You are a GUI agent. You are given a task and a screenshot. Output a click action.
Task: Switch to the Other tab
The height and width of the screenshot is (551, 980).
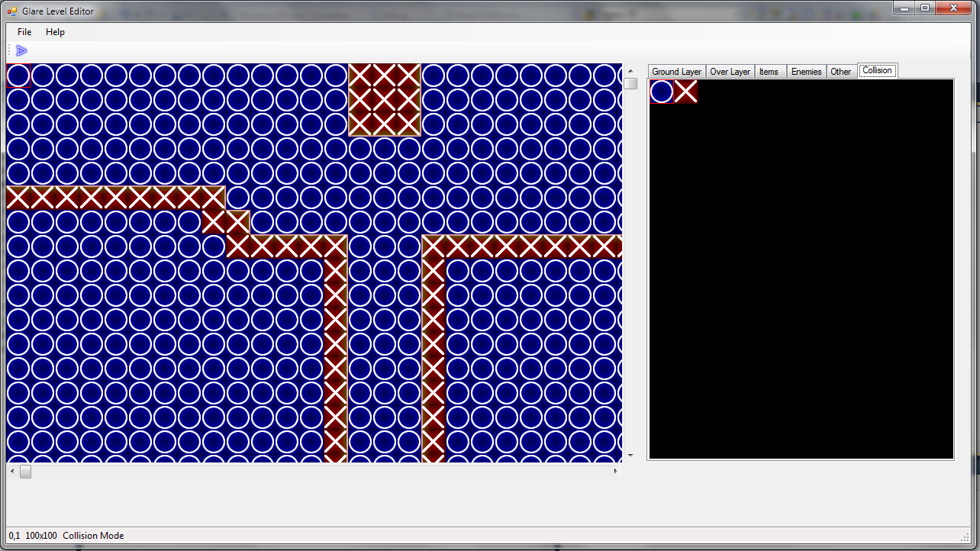coord(841,72)
